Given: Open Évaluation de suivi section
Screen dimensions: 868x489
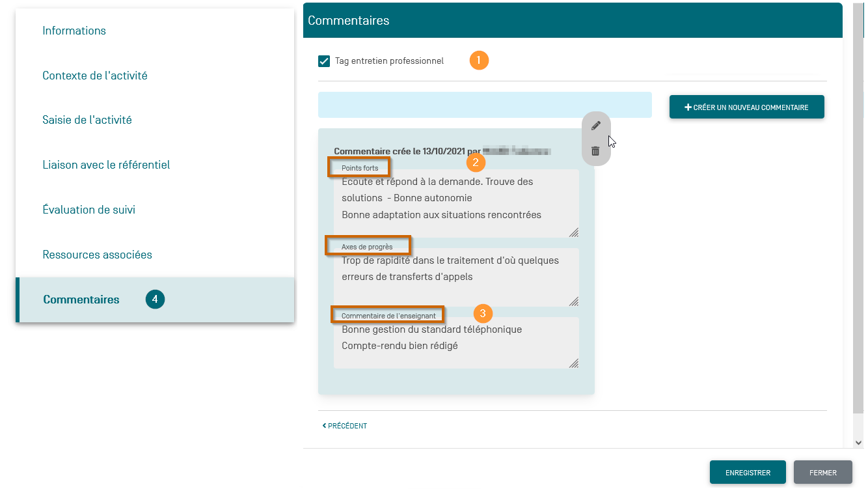Looking at the screenshot, I should coord(89,210).
